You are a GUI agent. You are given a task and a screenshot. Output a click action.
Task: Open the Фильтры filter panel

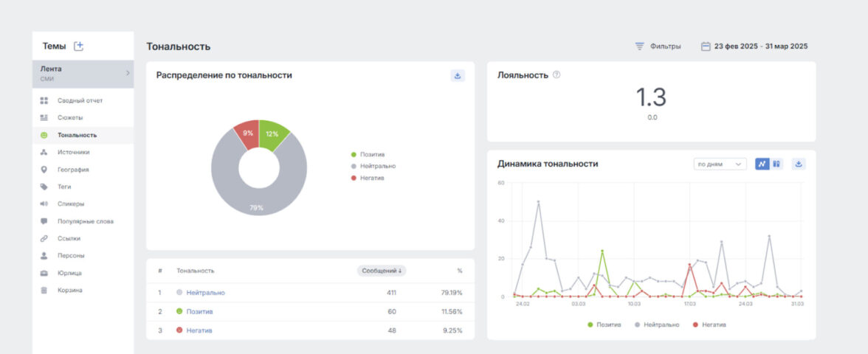click(x=658, y=46)
